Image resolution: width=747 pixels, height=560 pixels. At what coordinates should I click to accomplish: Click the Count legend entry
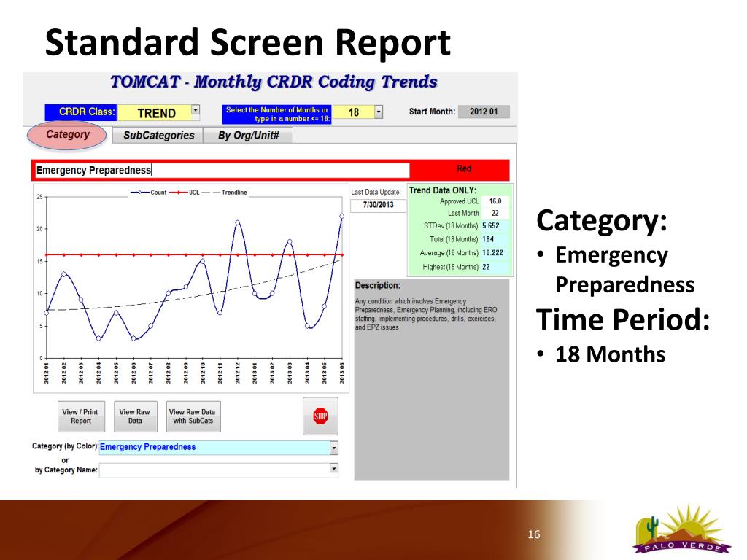point(149,192)
